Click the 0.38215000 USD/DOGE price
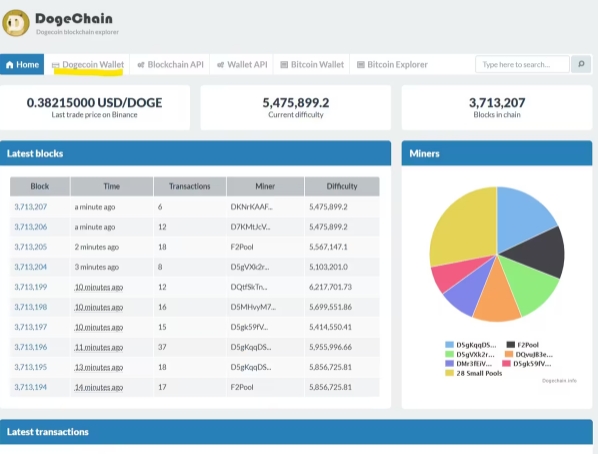Screen dimensions: 598x454 [94, 103]
